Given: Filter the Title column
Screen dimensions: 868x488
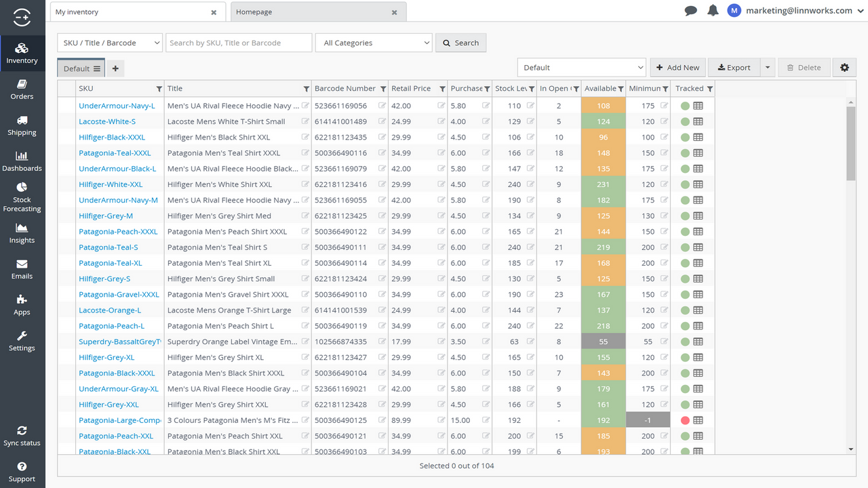Looking at the screenshot, I should click(307, 89).
